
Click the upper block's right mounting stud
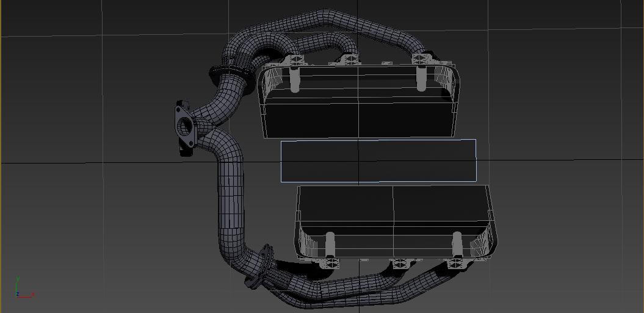421,78
